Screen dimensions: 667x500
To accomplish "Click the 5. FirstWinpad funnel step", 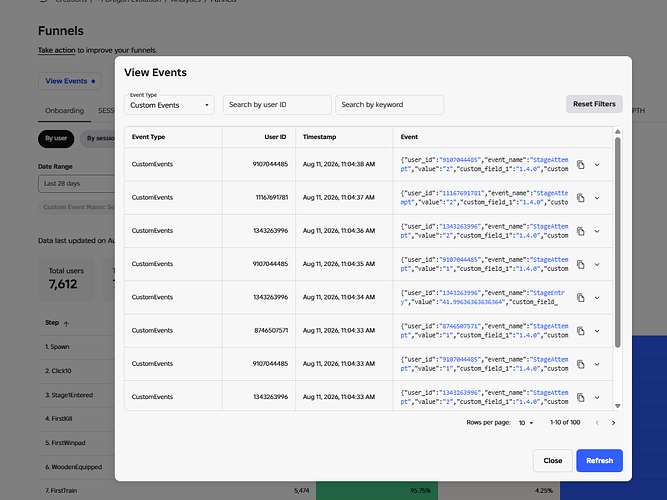I will [65, 443].
